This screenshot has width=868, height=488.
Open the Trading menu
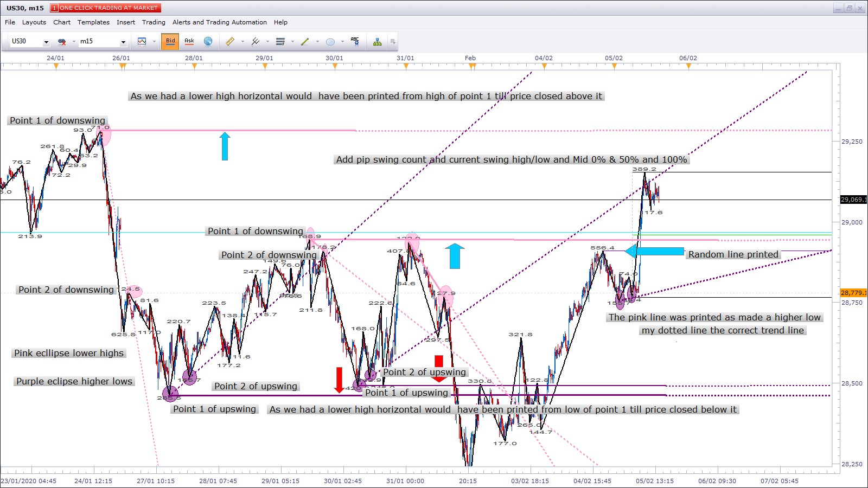point(154,22)
